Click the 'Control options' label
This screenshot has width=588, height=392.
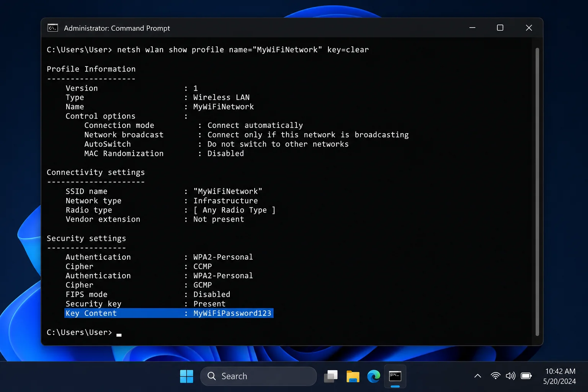tap(100, 116)
